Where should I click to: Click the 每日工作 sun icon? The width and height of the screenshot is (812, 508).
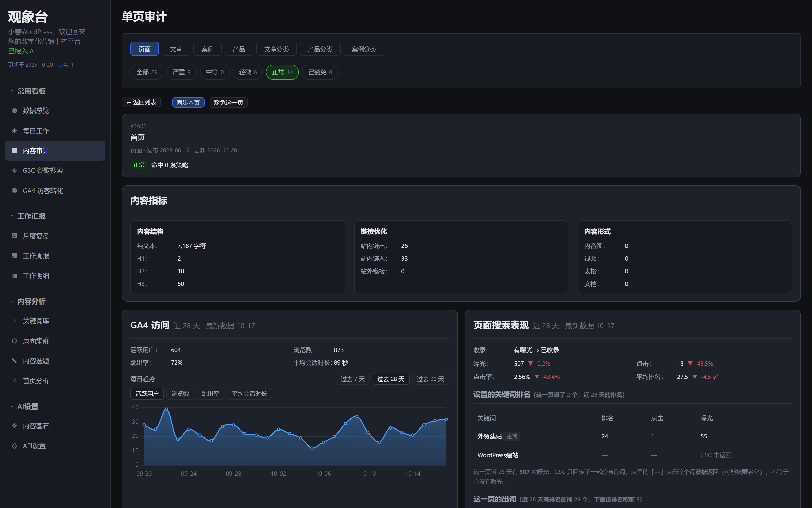[14, 131]
